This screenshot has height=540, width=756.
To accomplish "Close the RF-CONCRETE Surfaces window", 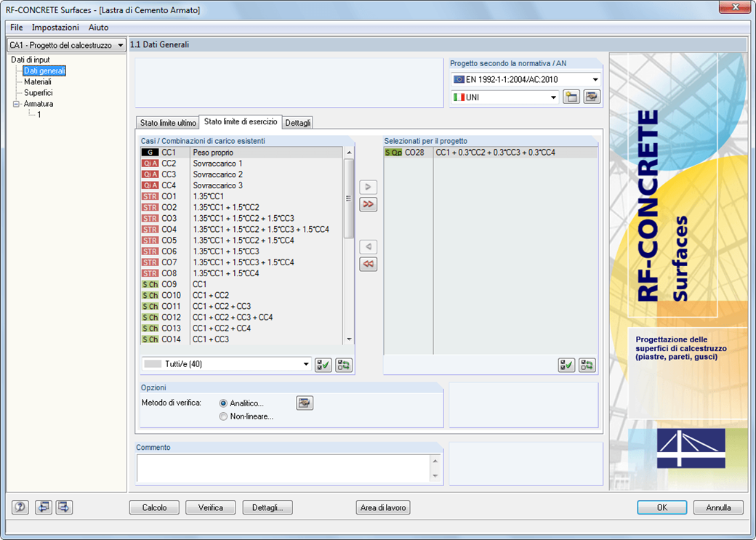I will 735,8.
